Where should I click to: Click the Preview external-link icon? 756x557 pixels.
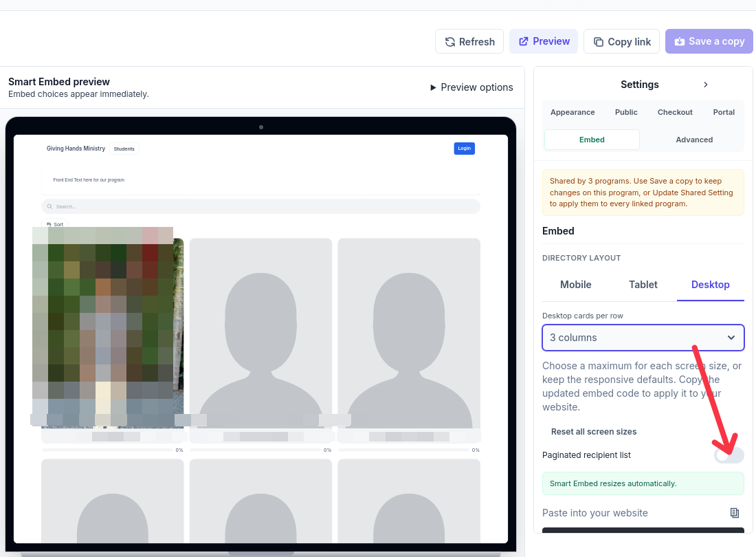[x=523, y=41]
